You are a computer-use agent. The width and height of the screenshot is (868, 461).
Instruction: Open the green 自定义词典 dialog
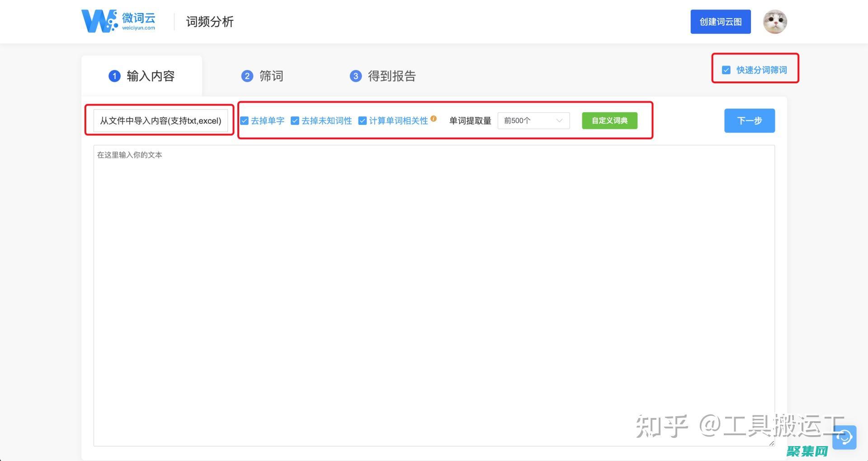click(610, 120)
